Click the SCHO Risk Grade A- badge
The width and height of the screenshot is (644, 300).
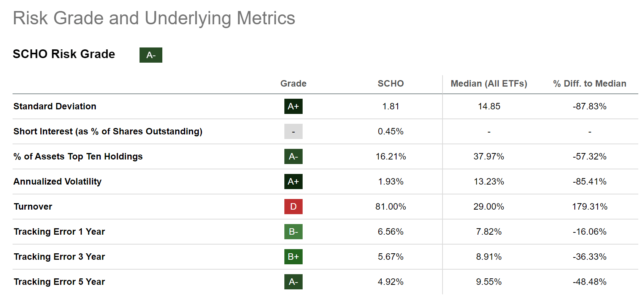coord(151,55)
